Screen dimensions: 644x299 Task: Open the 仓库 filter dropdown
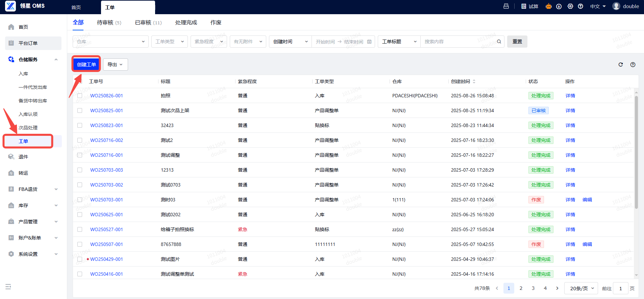[x=110, y=42]
